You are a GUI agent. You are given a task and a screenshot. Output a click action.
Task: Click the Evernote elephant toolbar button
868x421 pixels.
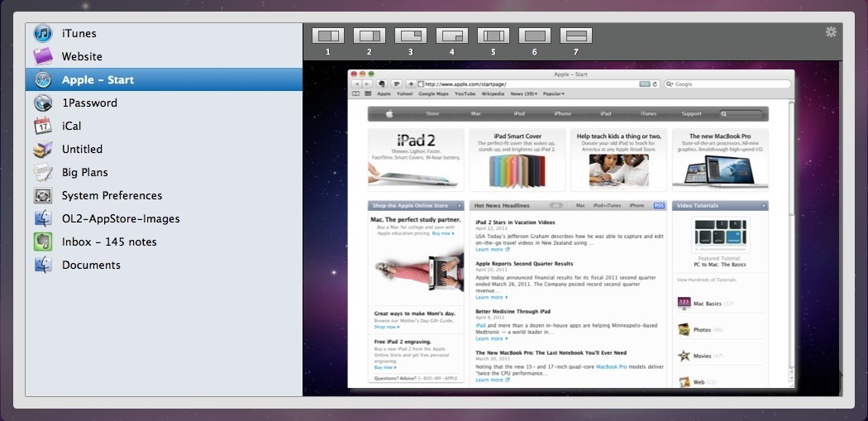[381, 84]
